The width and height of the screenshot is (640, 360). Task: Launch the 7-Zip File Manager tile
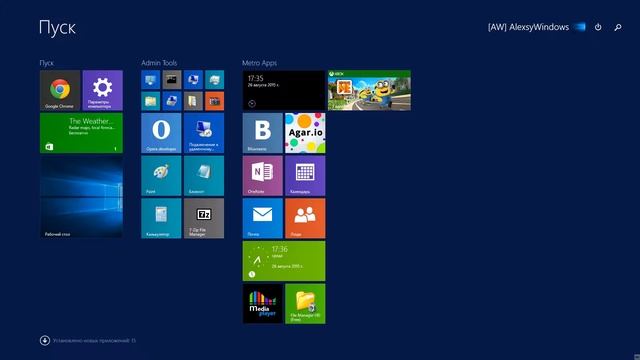click(x=204, y=218)
